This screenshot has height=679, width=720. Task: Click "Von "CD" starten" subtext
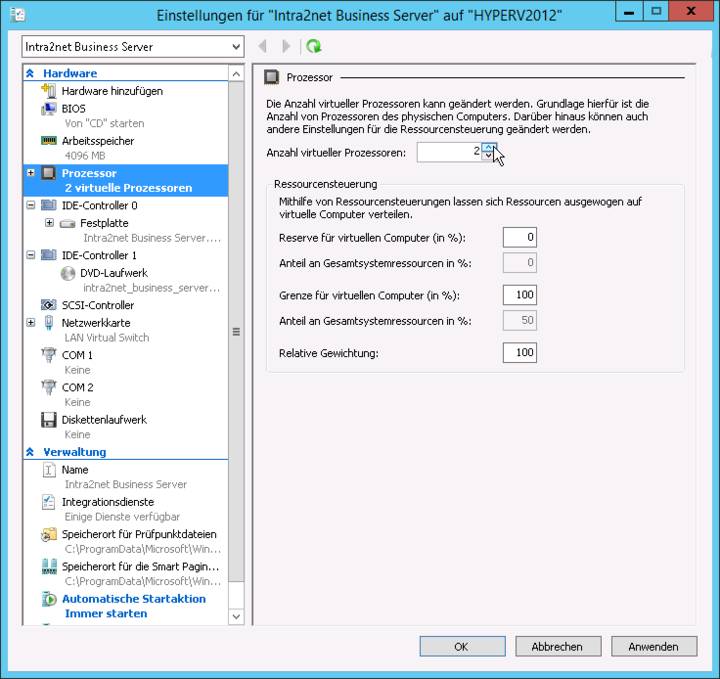pos(105,123)
